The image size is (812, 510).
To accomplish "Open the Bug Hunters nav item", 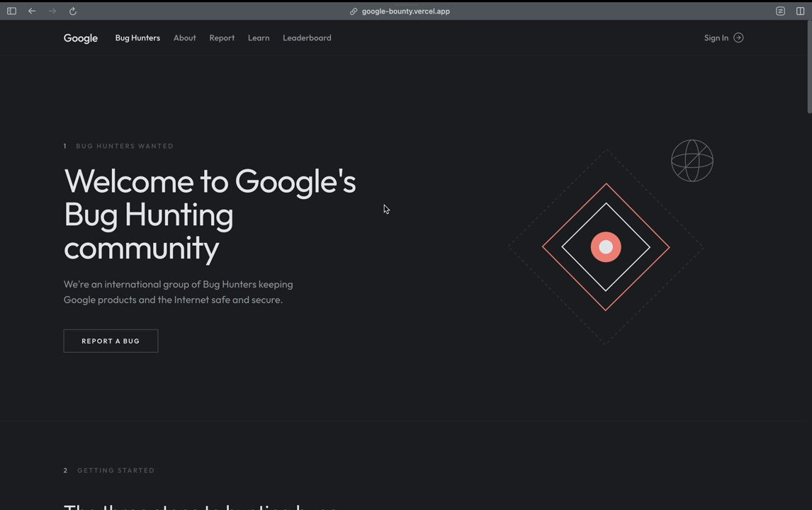I will pyautogui.click(x=137, y=38).
